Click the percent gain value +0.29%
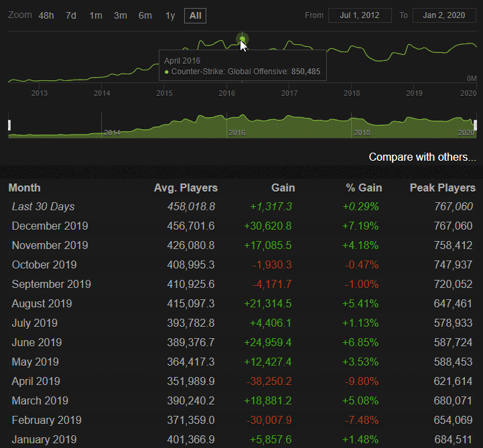The height and width of the screenshot is (448, 483). pos(360,207)
